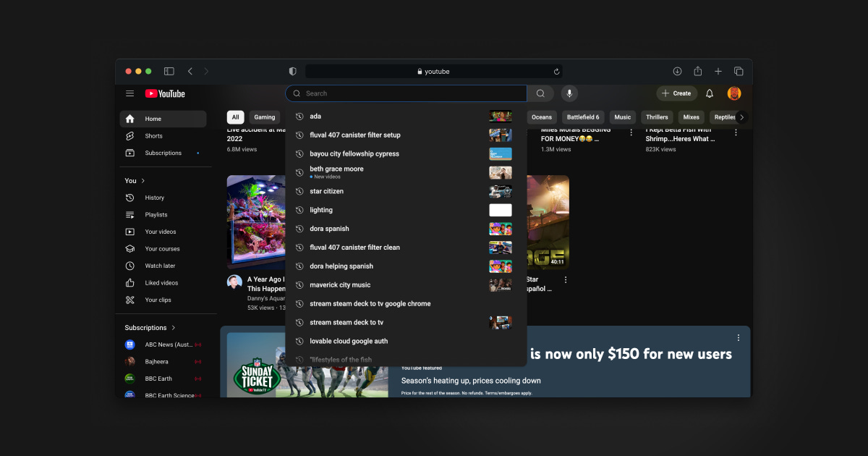This screenshot has width=868, height=456.
Task: Go back with Safari back arrow
Action: pos(190,71)
